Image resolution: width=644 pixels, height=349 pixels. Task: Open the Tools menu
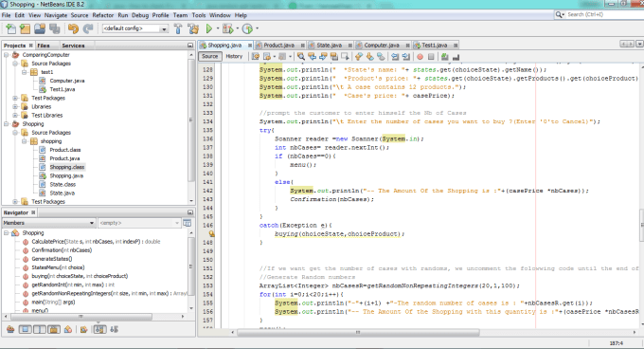point(198,15)
